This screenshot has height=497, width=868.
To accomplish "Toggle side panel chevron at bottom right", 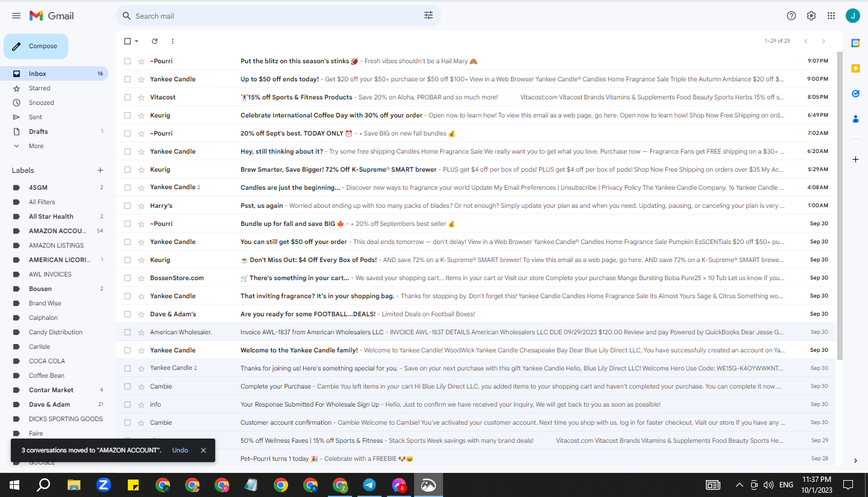I will point(855,460).
